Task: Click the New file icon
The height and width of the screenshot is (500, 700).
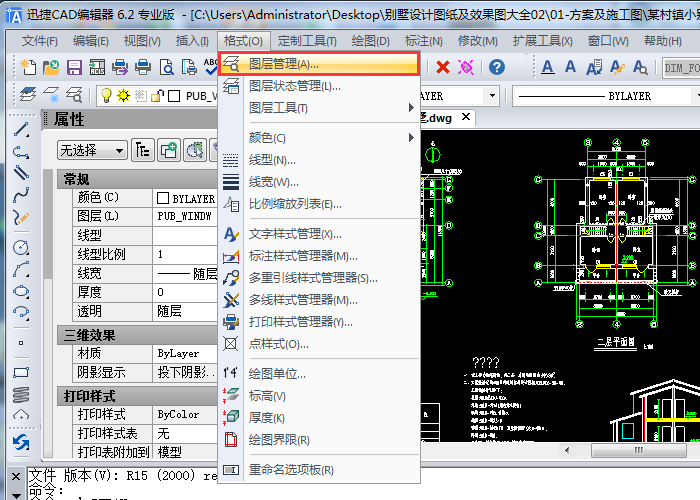Action: click(28, 67)
